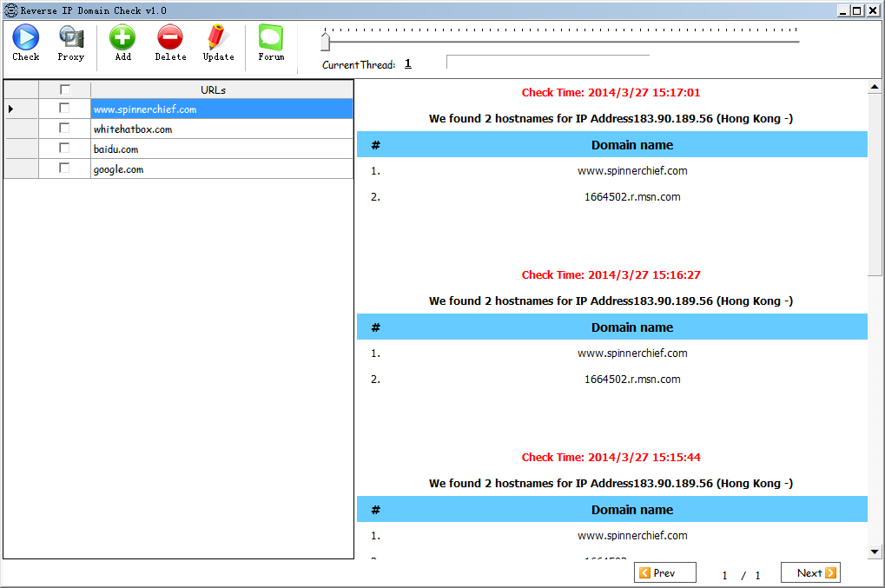This screenshot has width=885, height=588.
Task: Check the box for www.spinnerchief.com
Action: 64,109
